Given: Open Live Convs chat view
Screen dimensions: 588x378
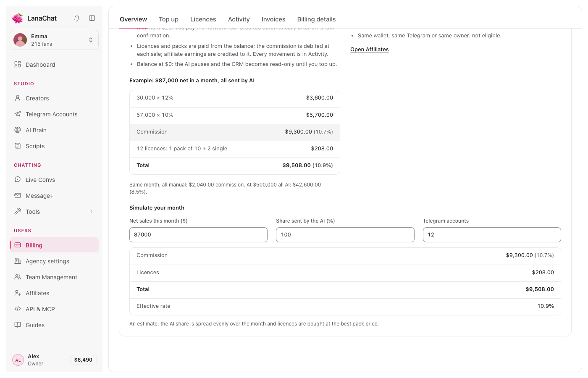Looking at the screenshot, I should pyautogui.click(x=54, y=180).
